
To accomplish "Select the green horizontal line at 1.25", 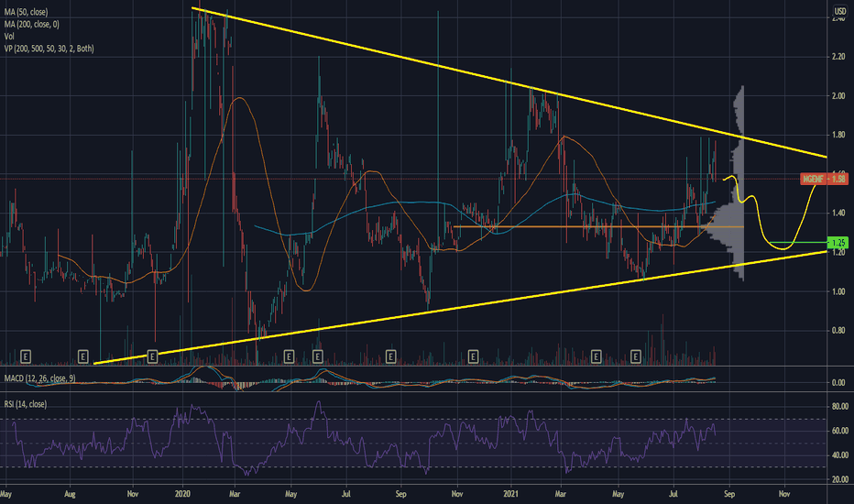I will tap(798, 243).
